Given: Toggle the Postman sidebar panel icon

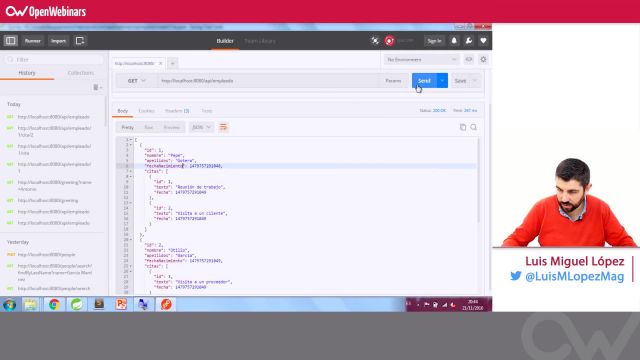Looking at the screenshot, I should coord(11,41).
